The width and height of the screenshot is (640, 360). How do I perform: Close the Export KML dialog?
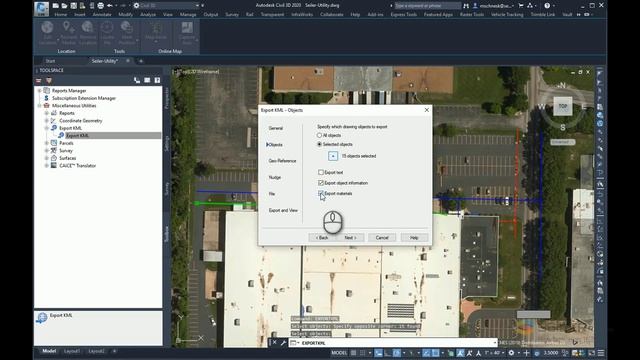(427, 110)
